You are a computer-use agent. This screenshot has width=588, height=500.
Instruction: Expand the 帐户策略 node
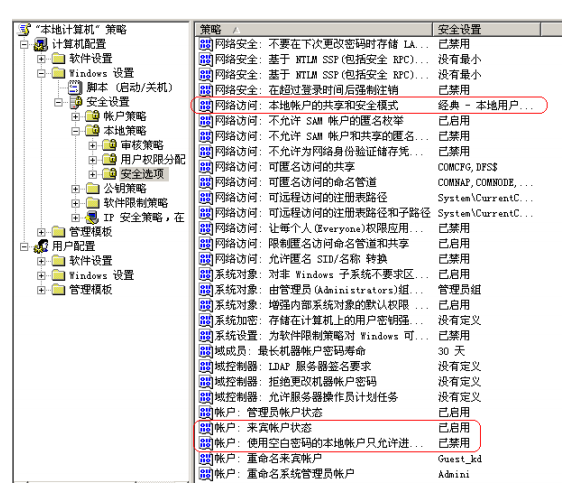click(x=75, y=116)
